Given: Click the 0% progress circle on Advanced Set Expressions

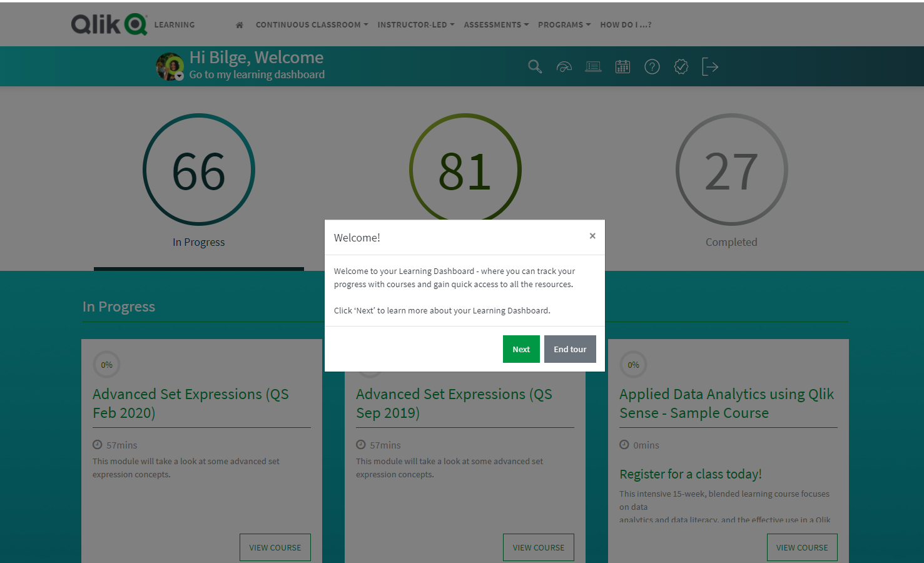Looking at the screenshot, I should coord(106,364).
